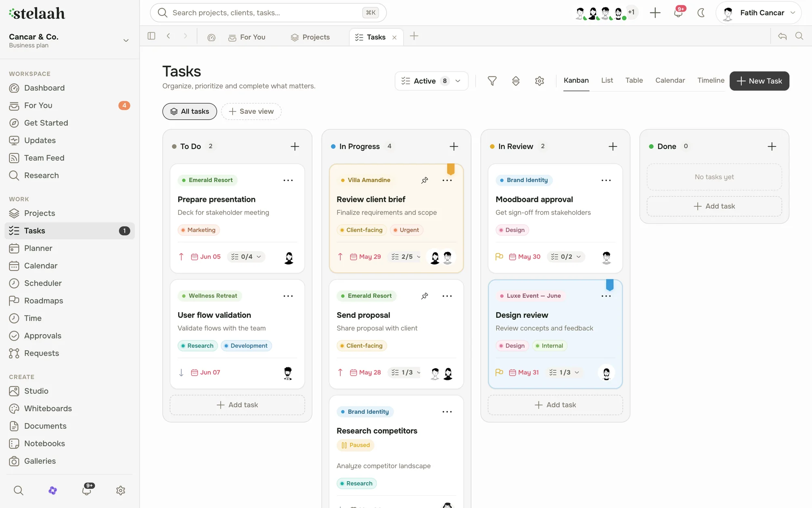The width and height of the screenshot is (812, 508).
Task: Click Add task in Done column
Action: pos(715,206)
